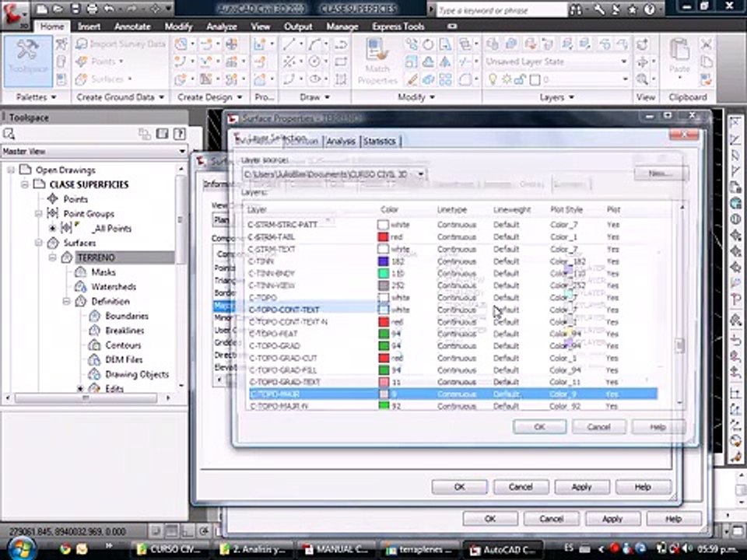Click New button in Layer Selection
Viewport: 747px width, 560px height.
(x=661, y=173)
